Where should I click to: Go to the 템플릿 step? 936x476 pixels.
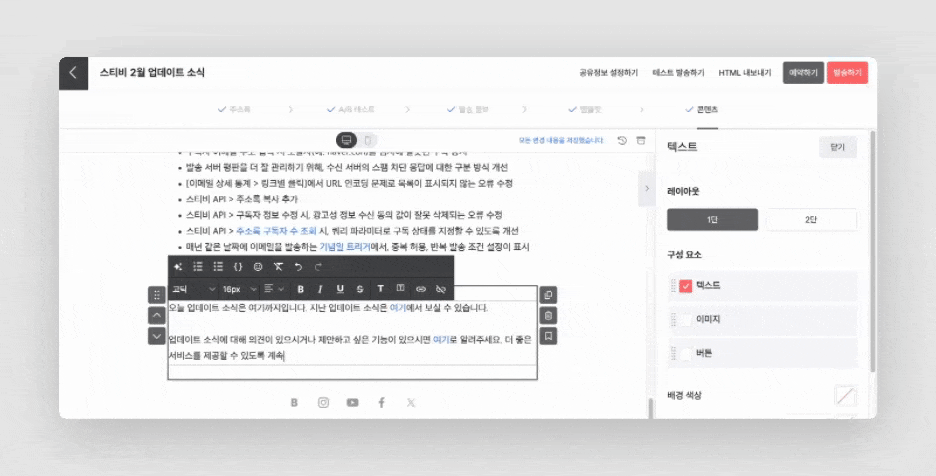(584, 110)
